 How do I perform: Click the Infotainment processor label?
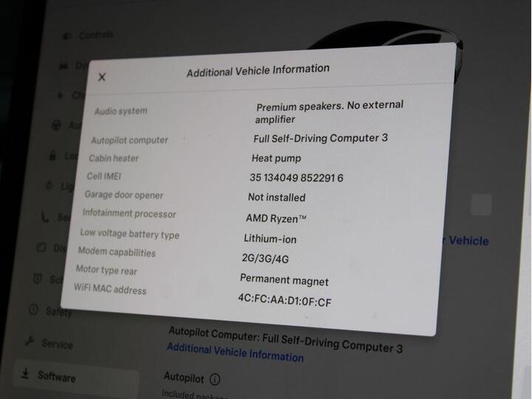129,214
